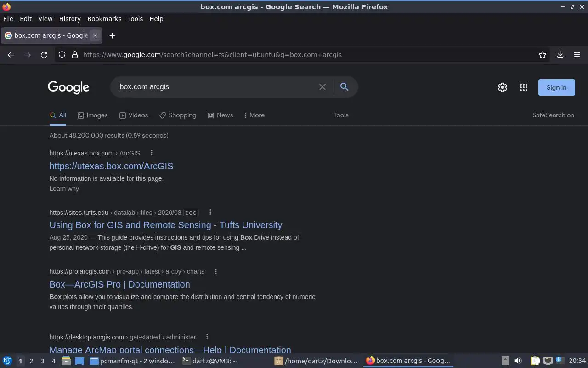Click the Firefox address bar URL
The height and width of the screenshot is (368, 588).
tap(212, 55)
